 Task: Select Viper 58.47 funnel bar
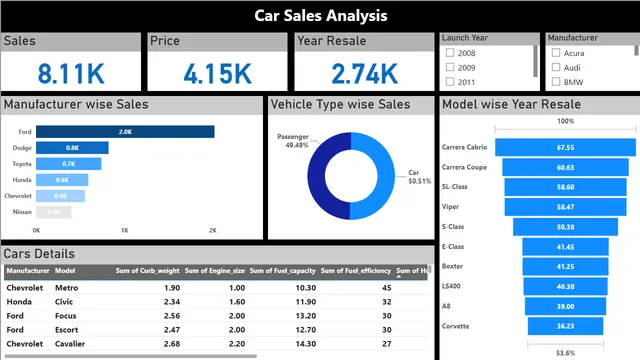tap(565, 207)
